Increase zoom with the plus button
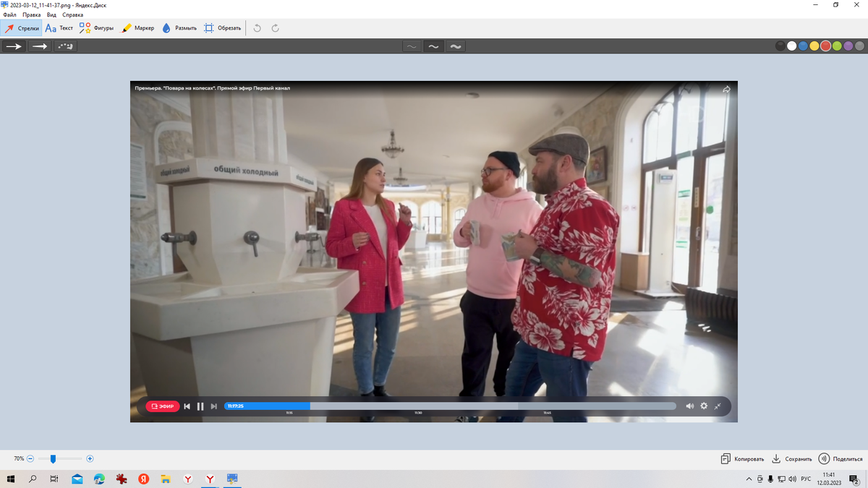 [90, 459]
